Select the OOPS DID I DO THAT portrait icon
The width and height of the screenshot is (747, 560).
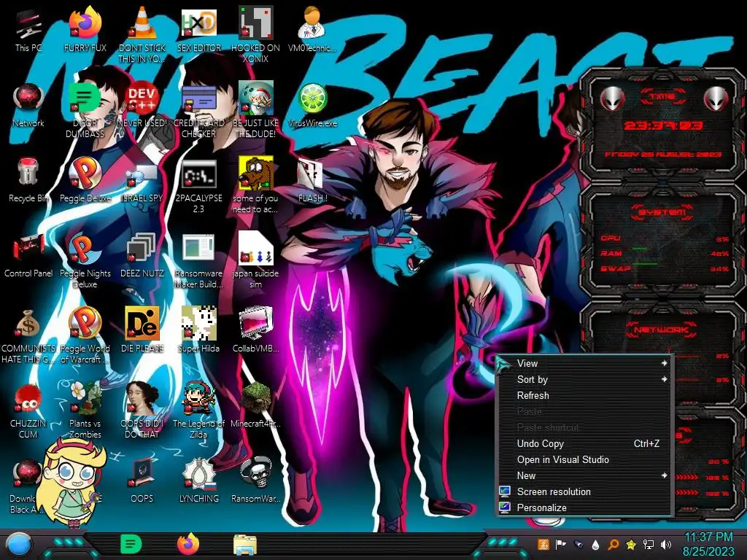coord(142,410)
